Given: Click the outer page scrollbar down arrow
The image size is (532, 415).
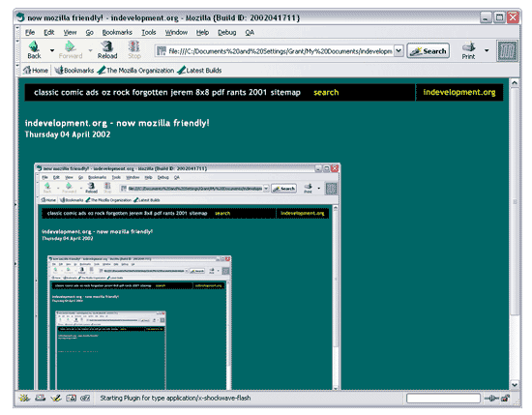Looking at the screenshot, I should [x=515, y=384].
